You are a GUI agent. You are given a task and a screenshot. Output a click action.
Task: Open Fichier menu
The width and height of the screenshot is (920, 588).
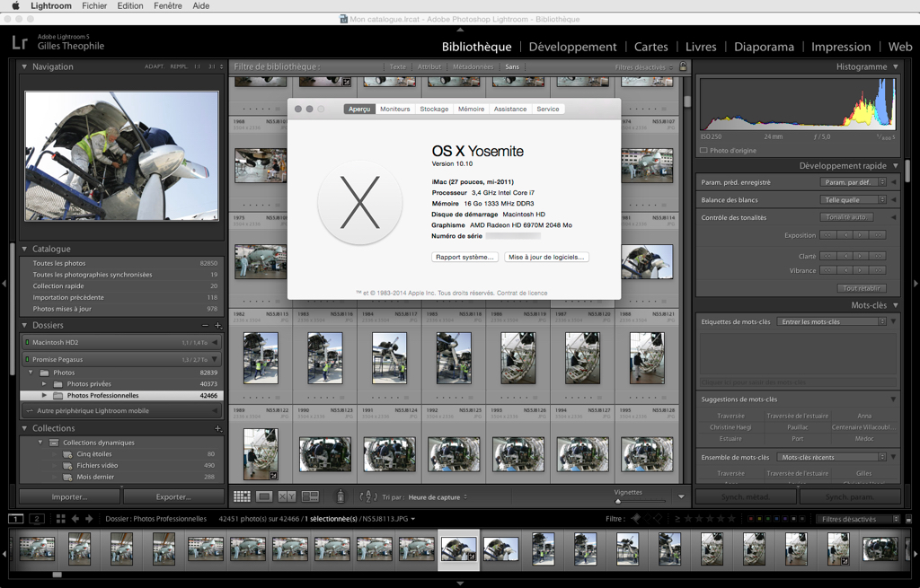[94, 6]
